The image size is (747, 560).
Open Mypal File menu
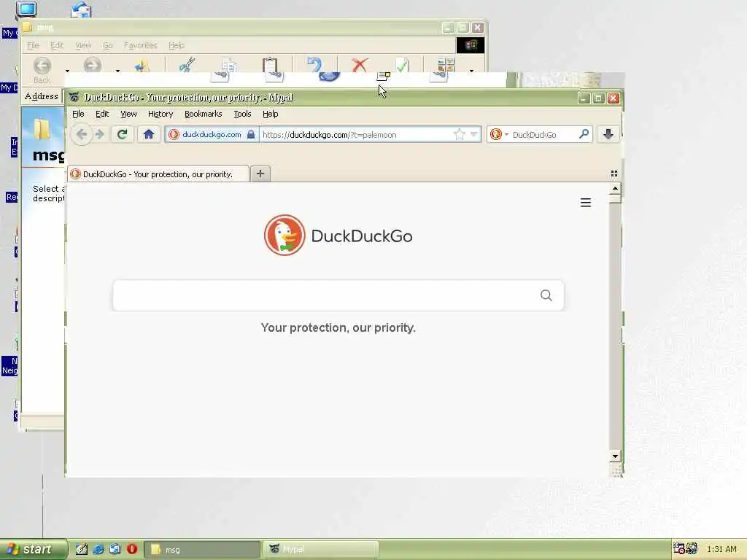click(78, 114)
